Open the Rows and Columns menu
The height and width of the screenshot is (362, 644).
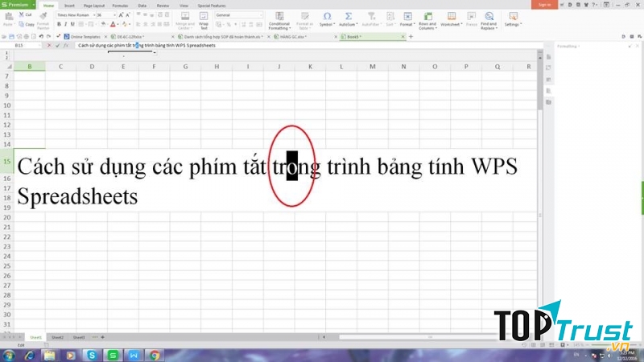427,21
